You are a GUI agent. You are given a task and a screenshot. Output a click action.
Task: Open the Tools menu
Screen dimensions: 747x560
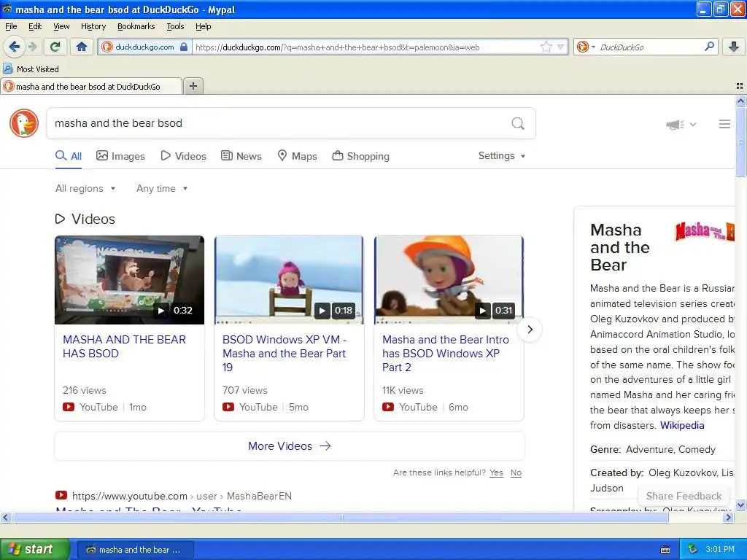[175, 26]
